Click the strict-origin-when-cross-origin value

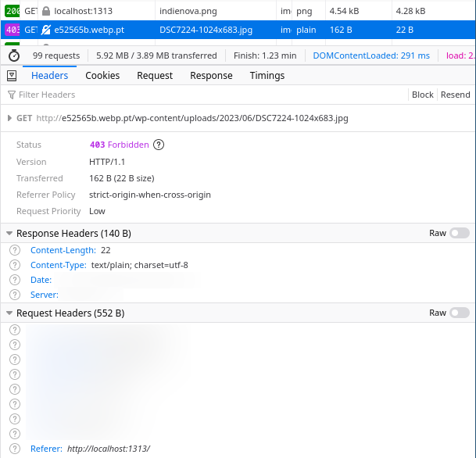click(150, 195)
